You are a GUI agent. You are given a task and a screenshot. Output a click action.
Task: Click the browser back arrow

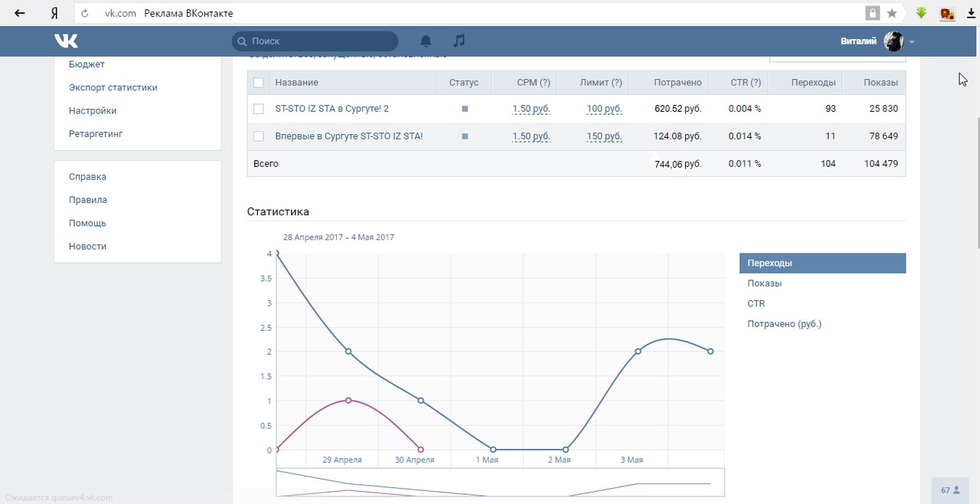(20, 13)
